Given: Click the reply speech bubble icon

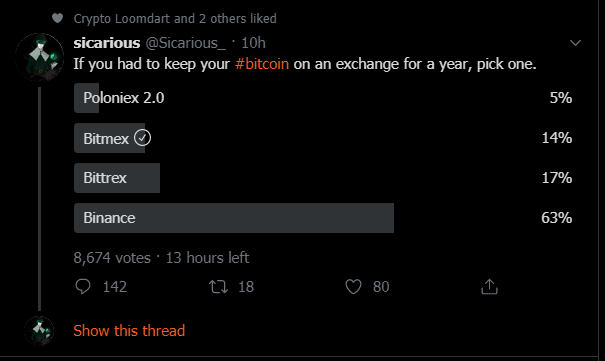Looking at the screenshot, I should [x=83, y=287].
